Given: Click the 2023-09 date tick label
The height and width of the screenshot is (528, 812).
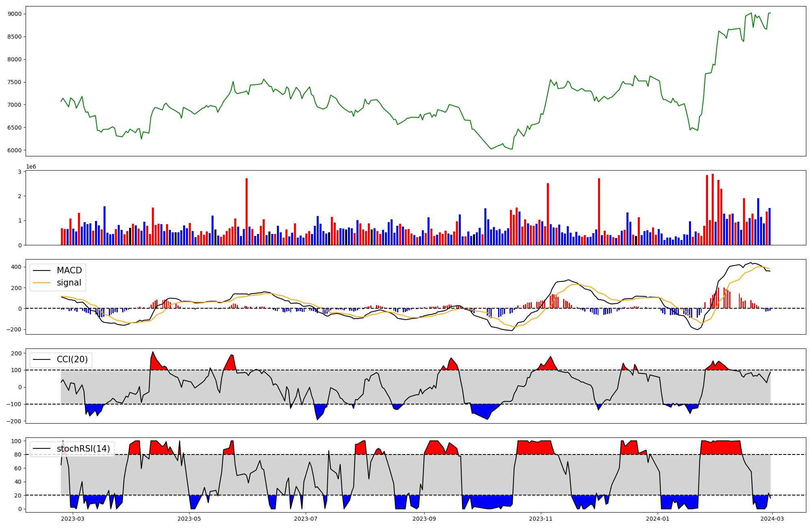Looking at the screenshot, I should click(424, 519).
